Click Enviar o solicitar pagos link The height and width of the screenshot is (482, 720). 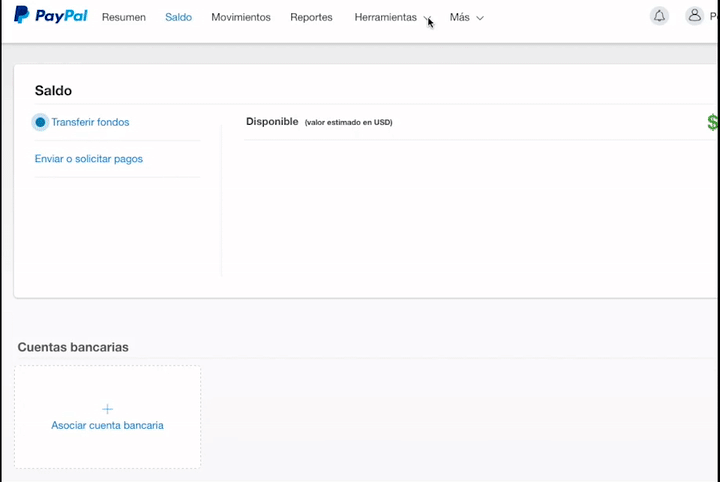tap(89, 159)
